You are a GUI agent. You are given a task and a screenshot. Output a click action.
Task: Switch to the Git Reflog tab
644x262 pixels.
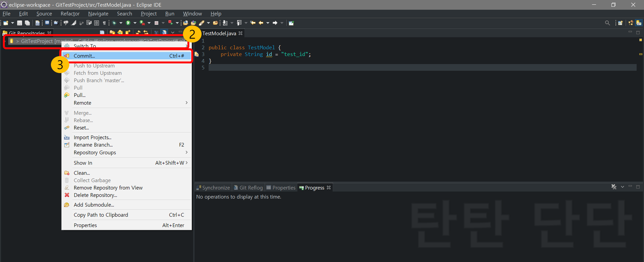pos(248,188)
